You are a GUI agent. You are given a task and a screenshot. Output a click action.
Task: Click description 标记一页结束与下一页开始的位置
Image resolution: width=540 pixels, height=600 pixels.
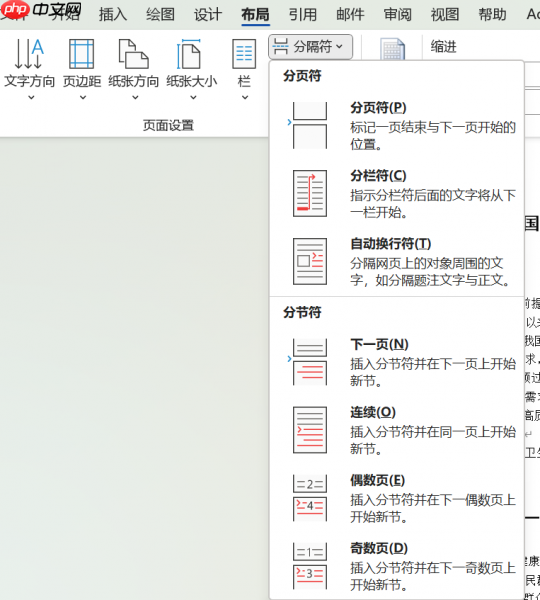click(433, 135)
